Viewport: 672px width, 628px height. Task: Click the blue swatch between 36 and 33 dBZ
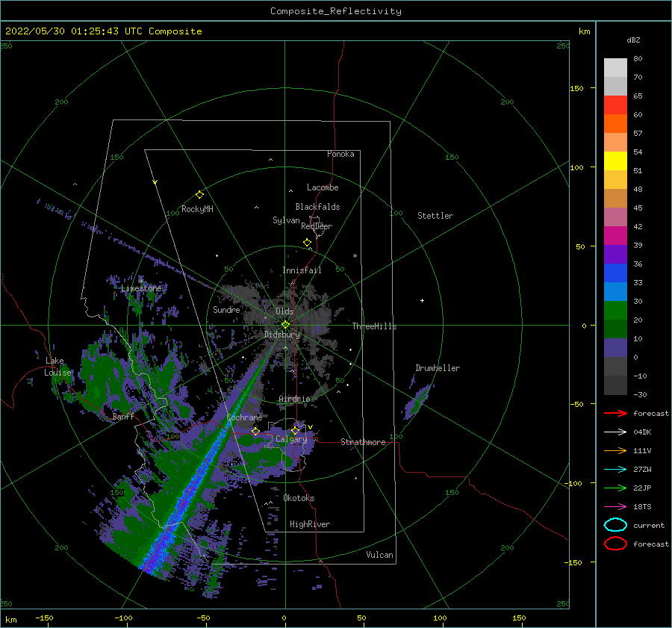pos(615,273)
